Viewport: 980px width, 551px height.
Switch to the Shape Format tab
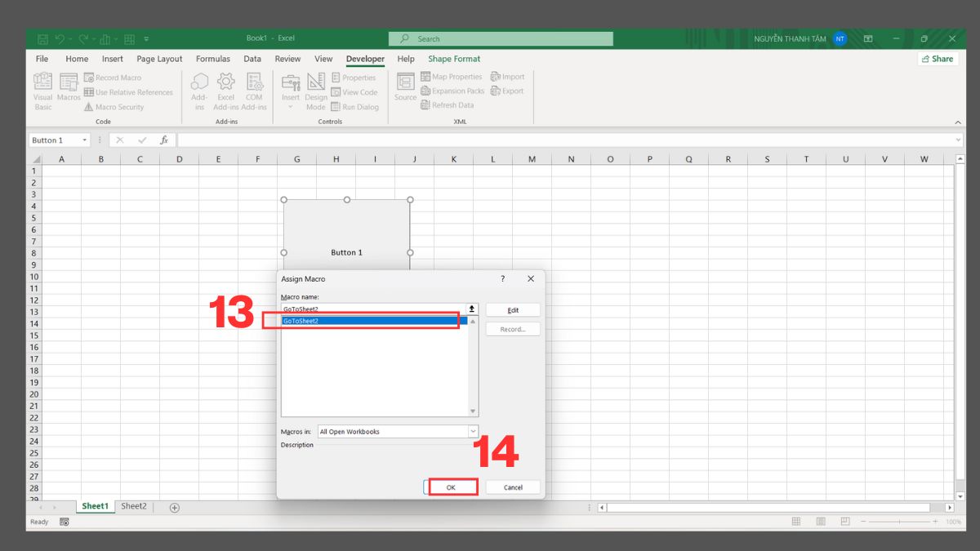454,58
